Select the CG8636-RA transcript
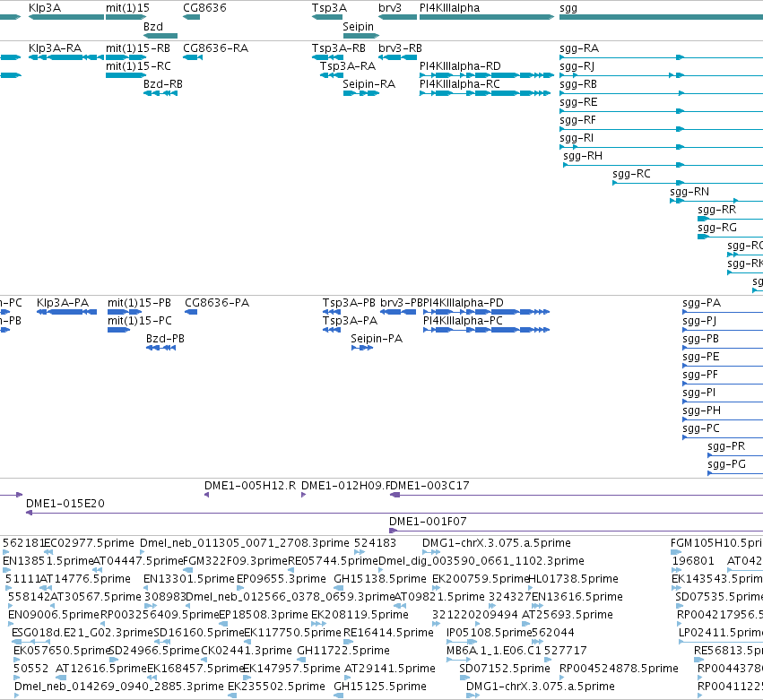Image resolution: width=763 pixels, height=700 pixels. click(193, 57)
